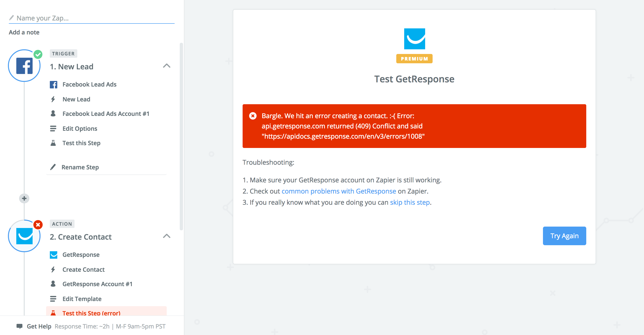The height and width of the screenshot is (335, 644).
Task: Click the ACTION label tag
Action: [x=62, y=224]
